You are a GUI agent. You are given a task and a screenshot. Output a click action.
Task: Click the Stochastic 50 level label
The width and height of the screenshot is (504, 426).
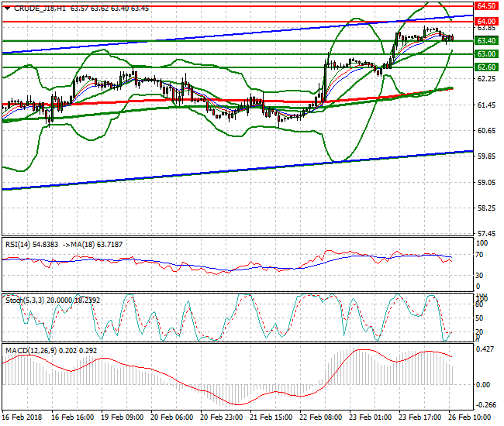pyautogui.click(x=479, y=318)
